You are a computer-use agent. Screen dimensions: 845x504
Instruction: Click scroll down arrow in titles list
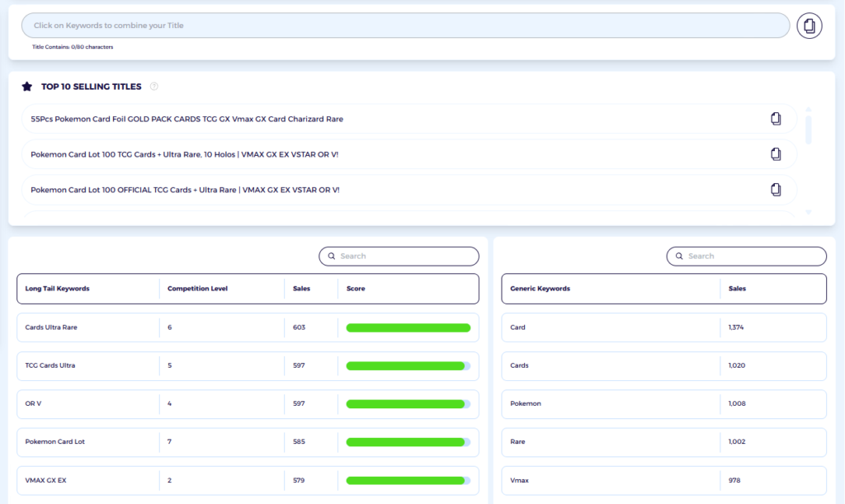click(x=809, y=212)
